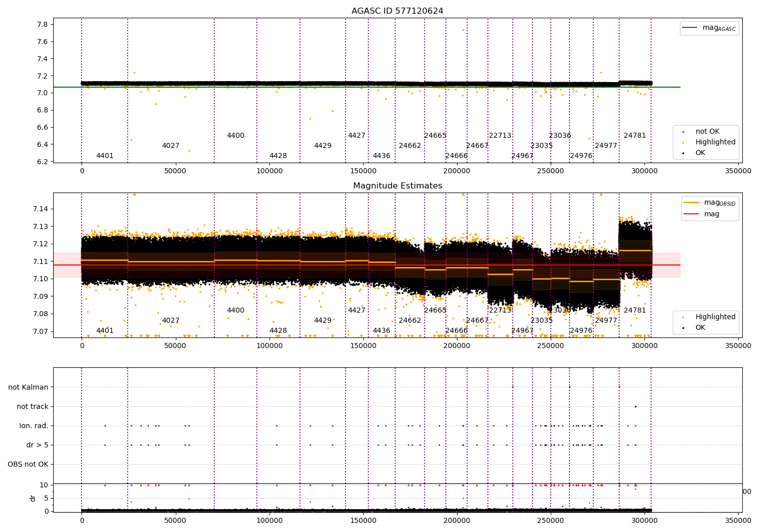Viewport: 760px width, 532px height.
Task: Select 'Highlighted' entry in middle plot legend
Action: [715, 317]
